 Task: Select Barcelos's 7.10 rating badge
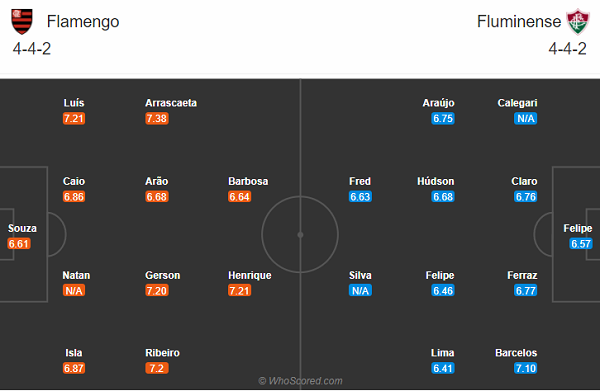526,368
